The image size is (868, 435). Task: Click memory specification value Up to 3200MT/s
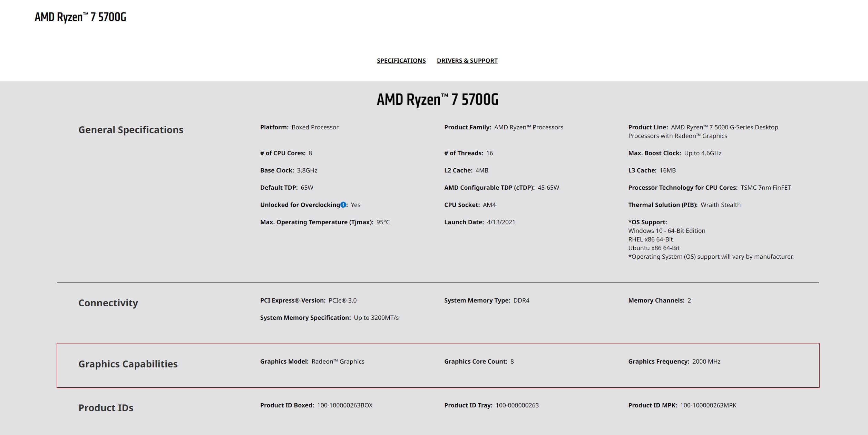[x=376, y=318]
